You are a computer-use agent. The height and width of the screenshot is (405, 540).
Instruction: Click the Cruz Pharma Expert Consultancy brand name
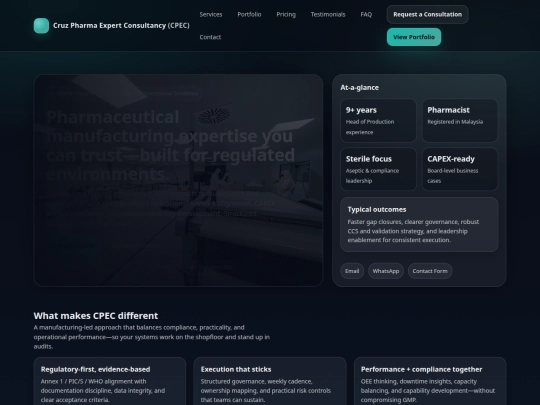pos(121,25)
